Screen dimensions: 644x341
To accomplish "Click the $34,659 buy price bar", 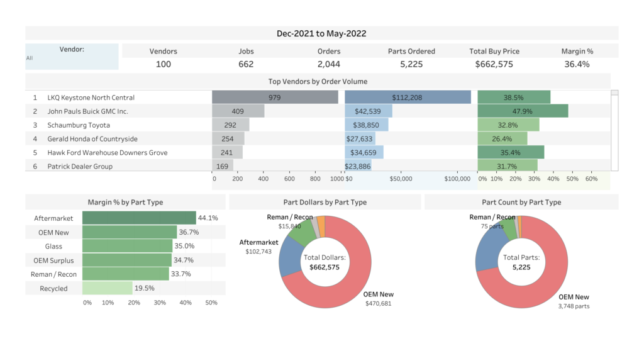I will click(x=364, y=152).
